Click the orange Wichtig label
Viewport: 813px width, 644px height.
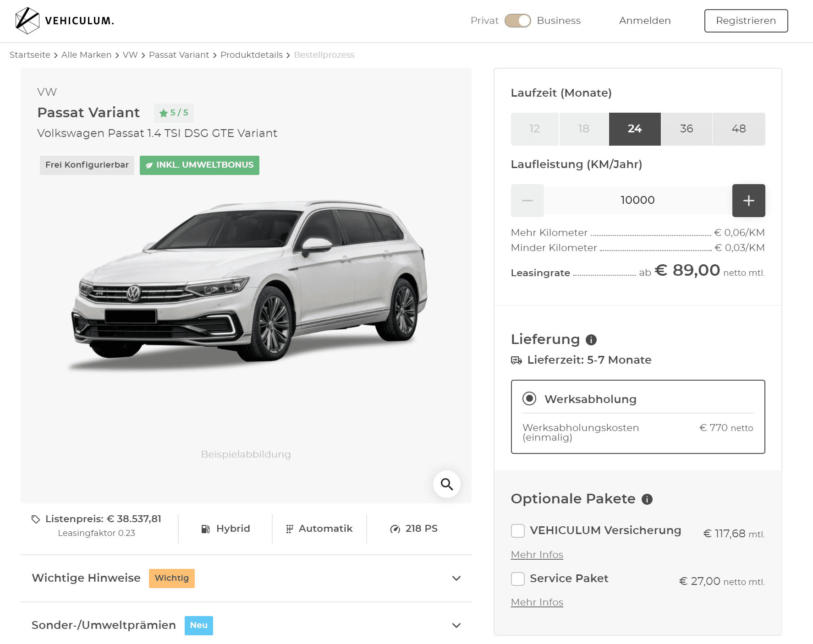point(172,578)
